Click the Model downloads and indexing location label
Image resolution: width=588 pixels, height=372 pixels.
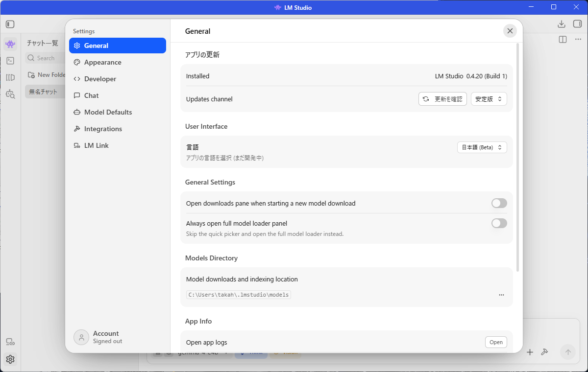[x=242, y=279]
